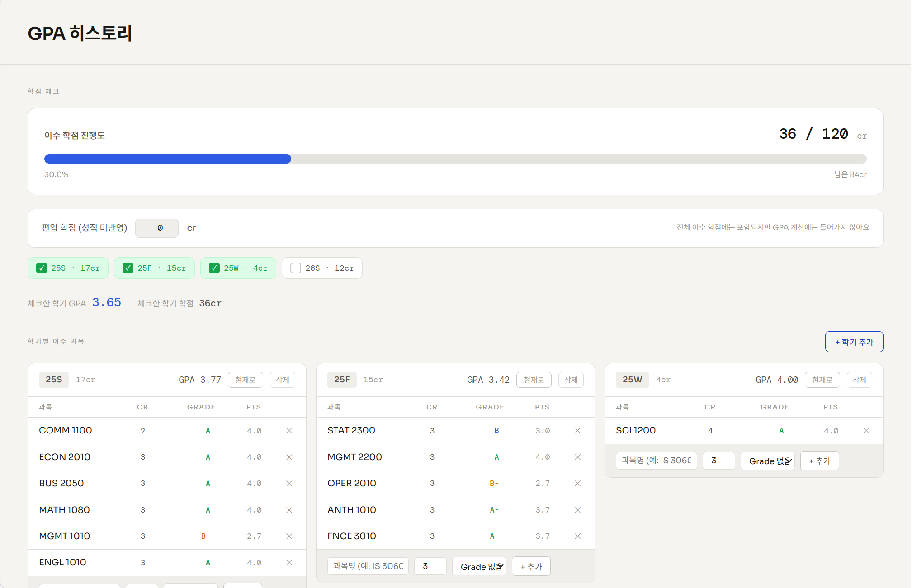The height and width of the screenshot is (588, 912).
Task: Click the COMM 1100 course name
Action: [66, 430]
